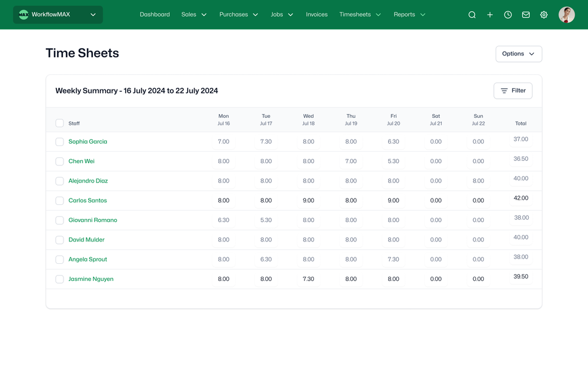Click Giovanni Romano's Monday 6.30 hours field
This screenshot has width=588, height=368.
click(223, 220)
